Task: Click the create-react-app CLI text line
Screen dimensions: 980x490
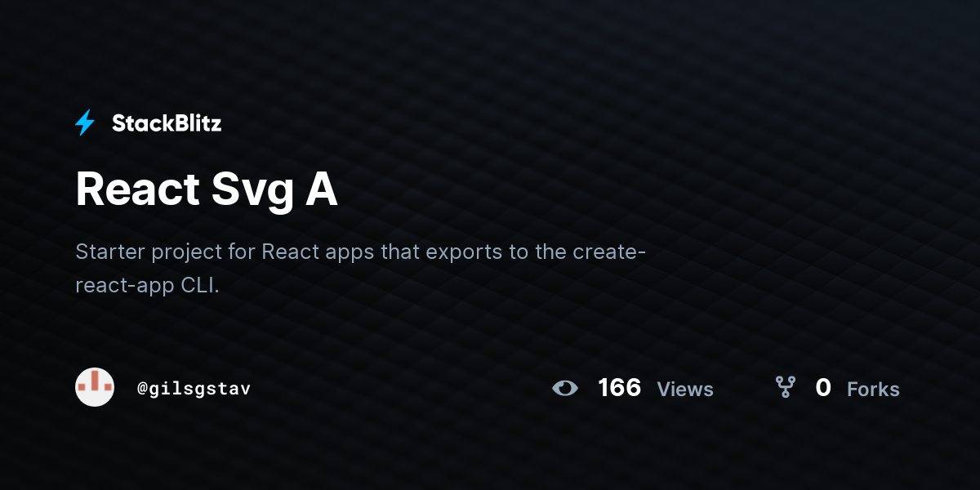Action: (148, 286)
